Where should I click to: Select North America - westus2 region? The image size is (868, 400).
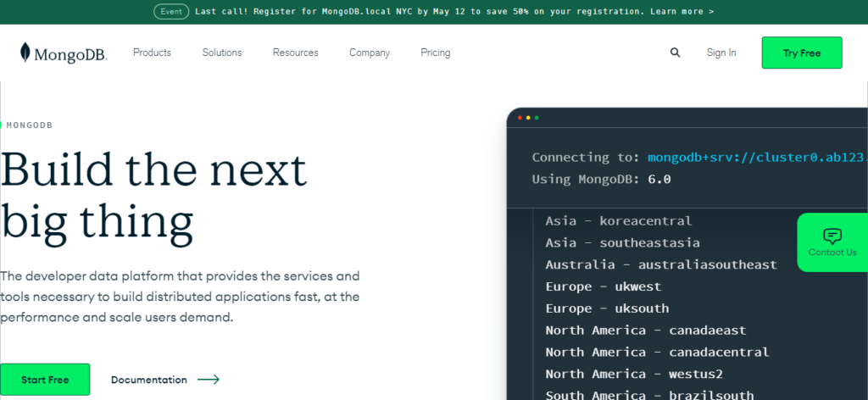click(x=634, y=374)
